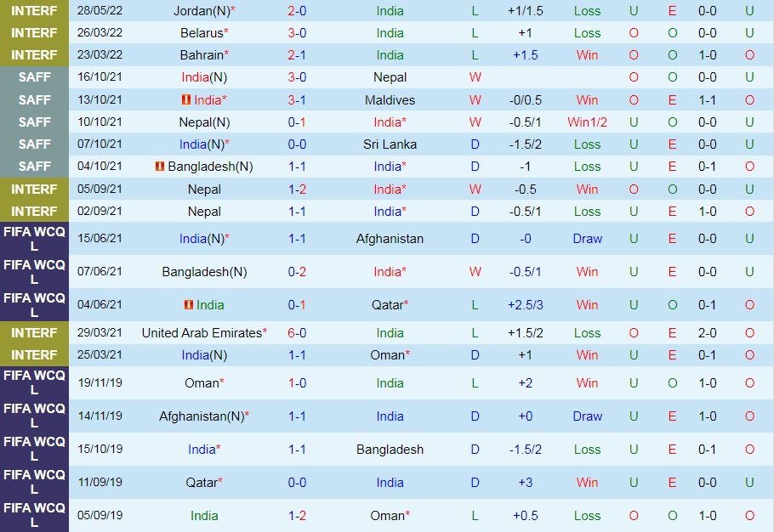Viewport: 774px width, 532px height.
Task: Click date 10/10/21
Action: pyautogui.click(x=100, y=122)
